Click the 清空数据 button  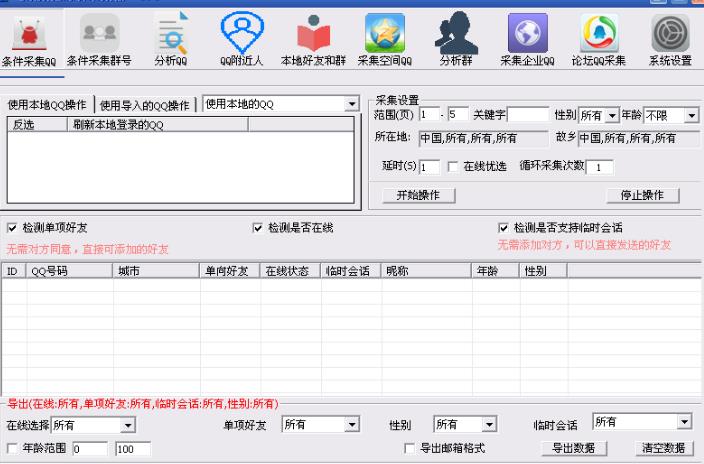click(x=664, y=448)
